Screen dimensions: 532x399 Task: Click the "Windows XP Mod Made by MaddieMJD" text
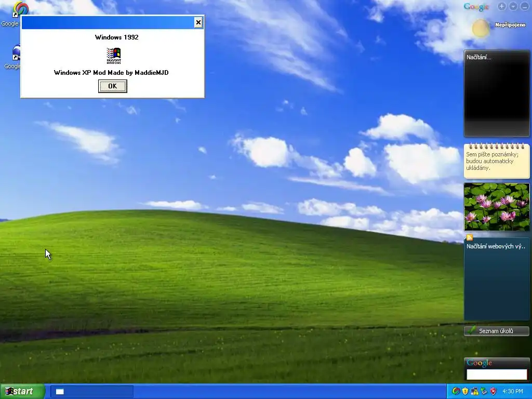pyautogui.click(x=111, y=73)
